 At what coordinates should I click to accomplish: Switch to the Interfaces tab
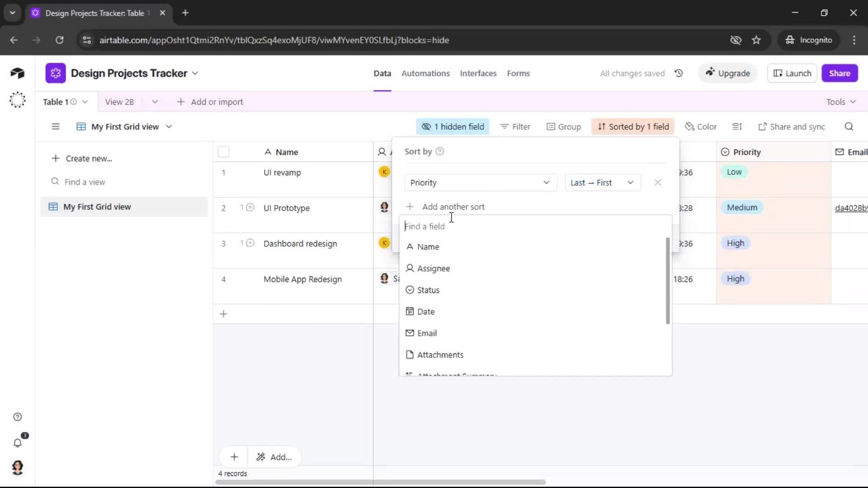(478, 73)
